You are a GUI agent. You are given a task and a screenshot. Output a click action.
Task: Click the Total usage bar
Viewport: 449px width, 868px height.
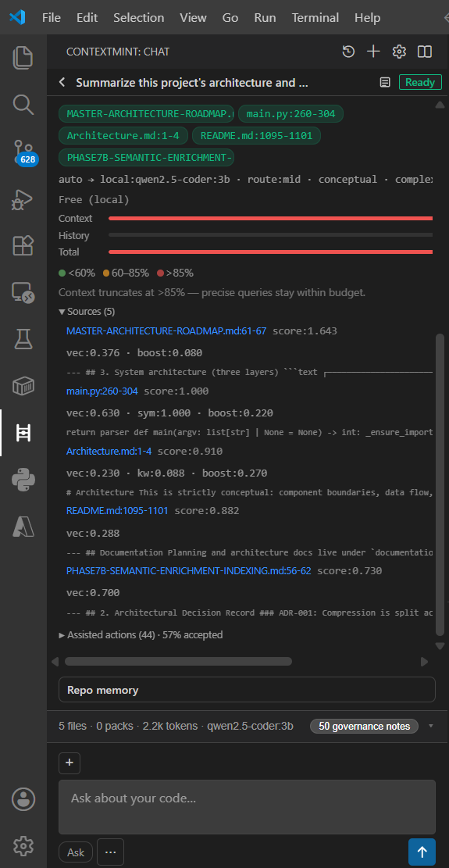[270, 252]
